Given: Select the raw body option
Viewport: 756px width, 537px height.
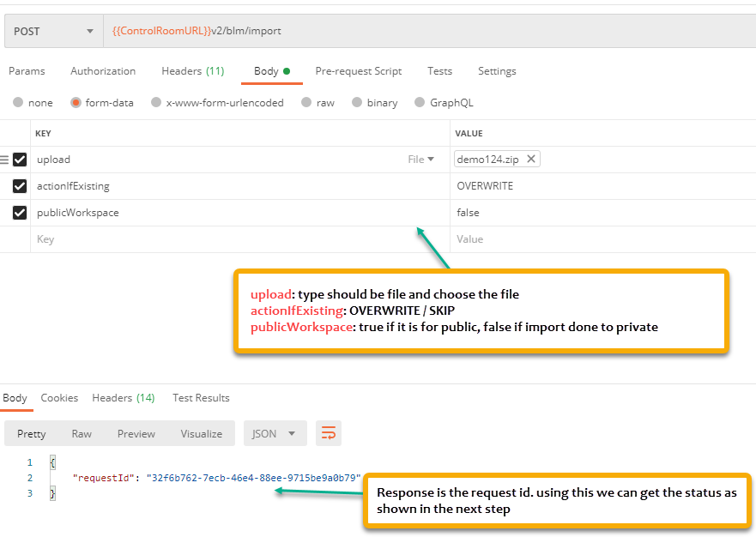Looking at the screenshot, I should 306,102.
